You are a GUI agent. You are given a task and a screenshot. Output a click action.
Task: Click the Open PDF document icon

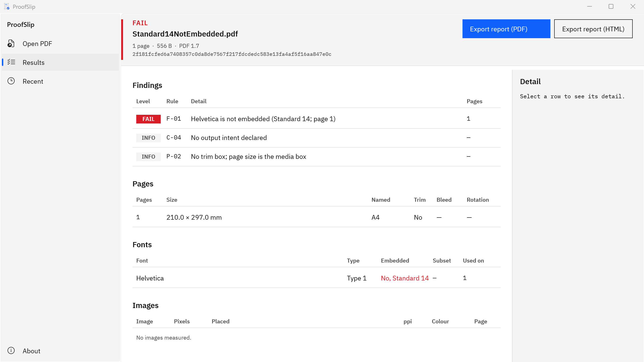tap(11, 44)
